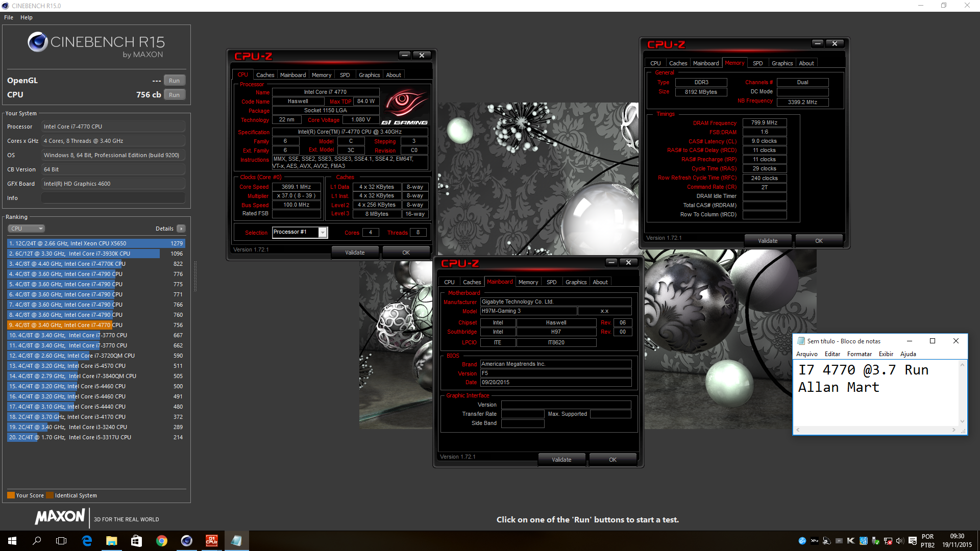Screen dimensions: 980x551
Task: Open Notepad's Arquivo menu
Action: pos(806,354)
